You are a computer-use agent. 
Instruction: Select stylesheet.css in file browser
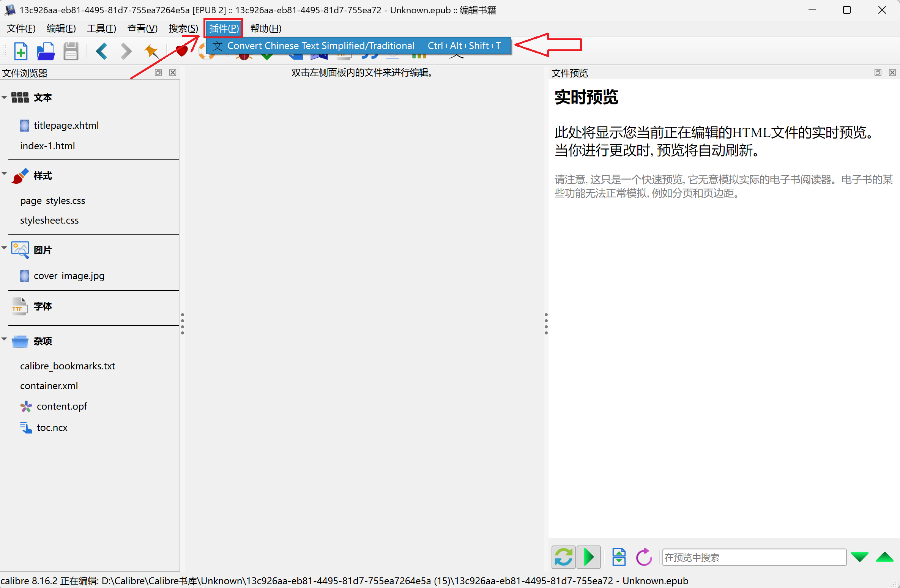[x=49, y=220]
